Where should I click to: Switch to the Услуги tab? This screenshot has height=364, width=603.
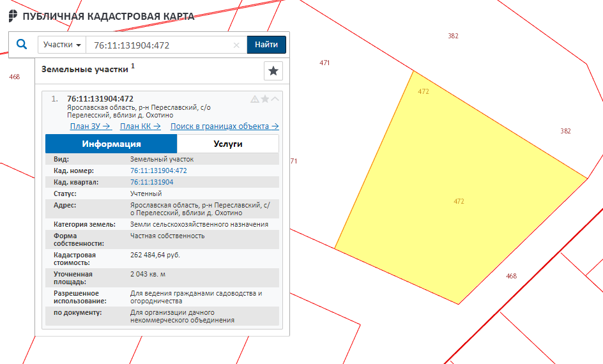(x=227, y=144)
